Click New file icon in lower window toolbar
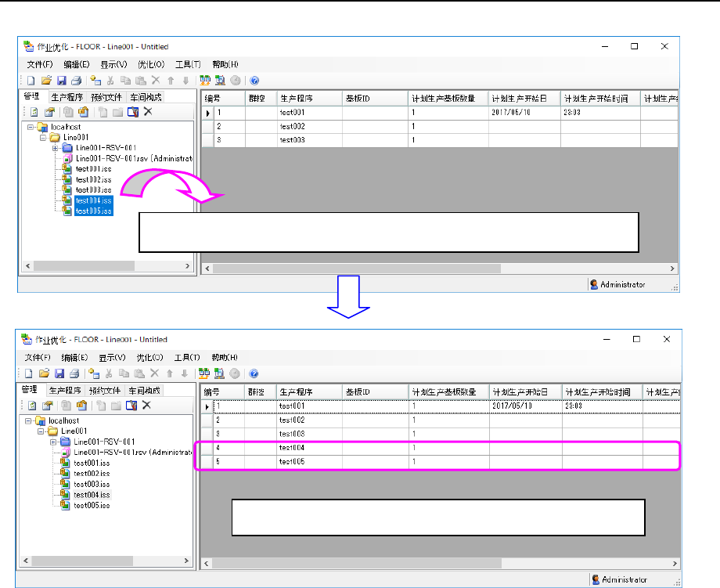 28,373
